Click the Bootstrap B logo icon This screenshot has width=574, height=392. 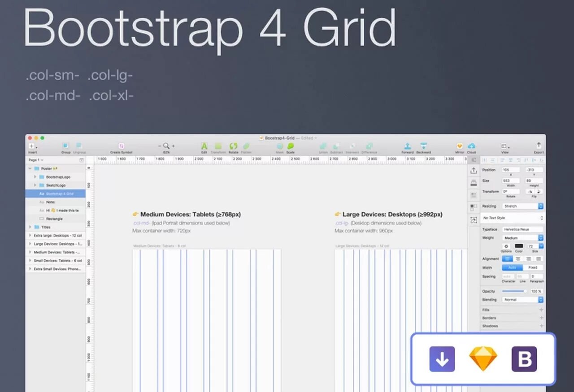524,359
